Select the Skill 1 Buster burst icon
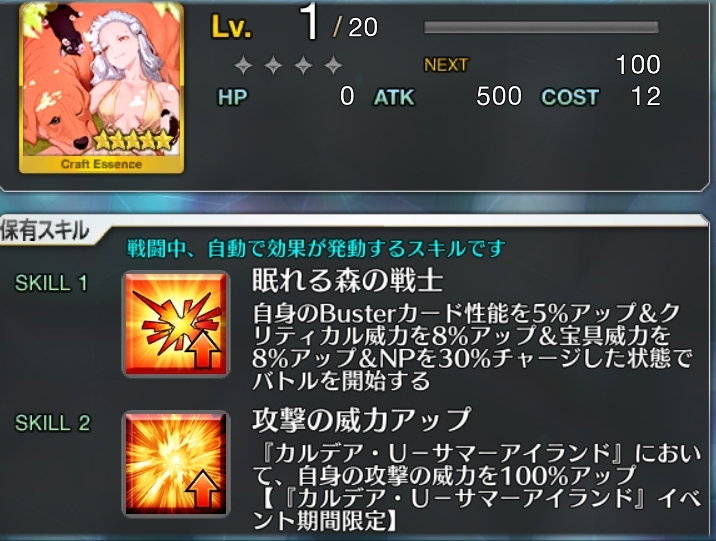This screenshot has height=541, width=716. point(176,324)
